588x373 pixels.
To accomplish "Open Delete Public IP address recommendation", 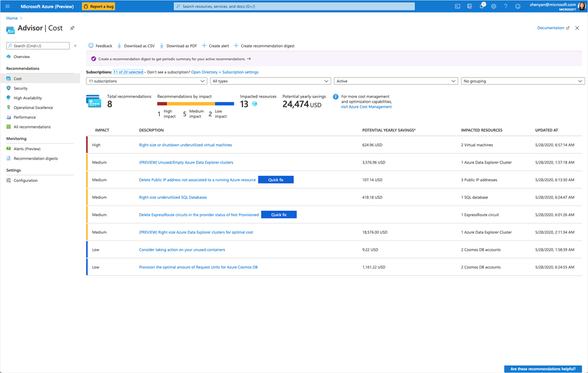I will 198,180.
